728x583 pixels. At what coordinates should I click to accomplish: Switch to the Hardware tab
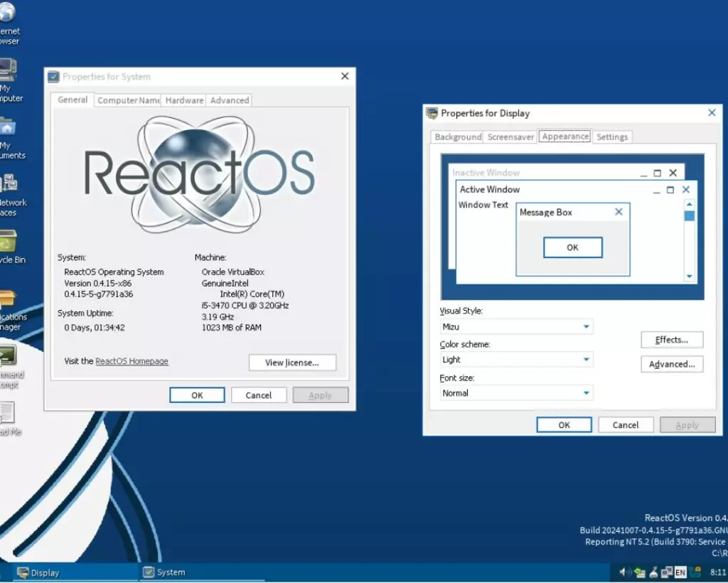pyautogui.click(x=184, y=100)
